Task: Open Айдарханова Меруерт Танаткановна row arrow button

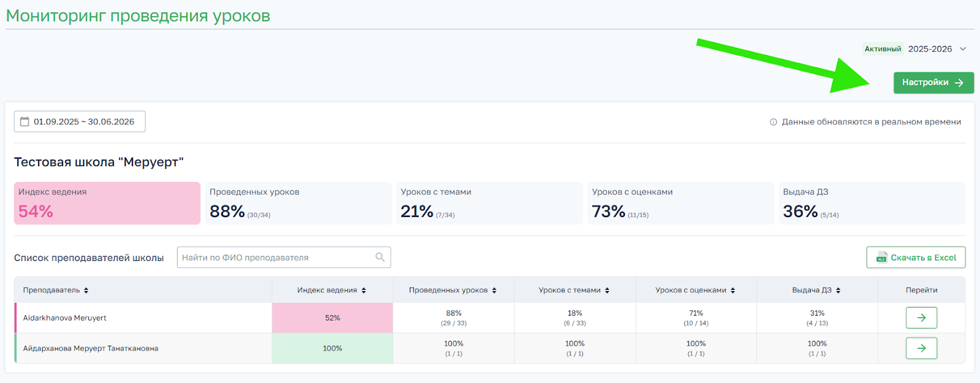Action: point(921,348)
